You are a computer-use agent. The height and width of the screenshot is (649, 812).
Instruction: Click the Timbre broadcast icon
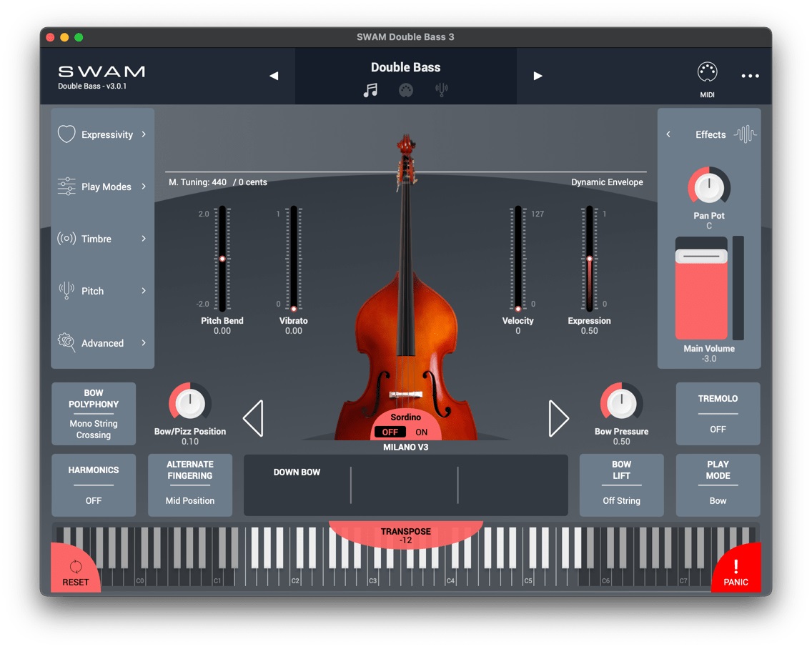pyautogui.click(x=66, y=239)
